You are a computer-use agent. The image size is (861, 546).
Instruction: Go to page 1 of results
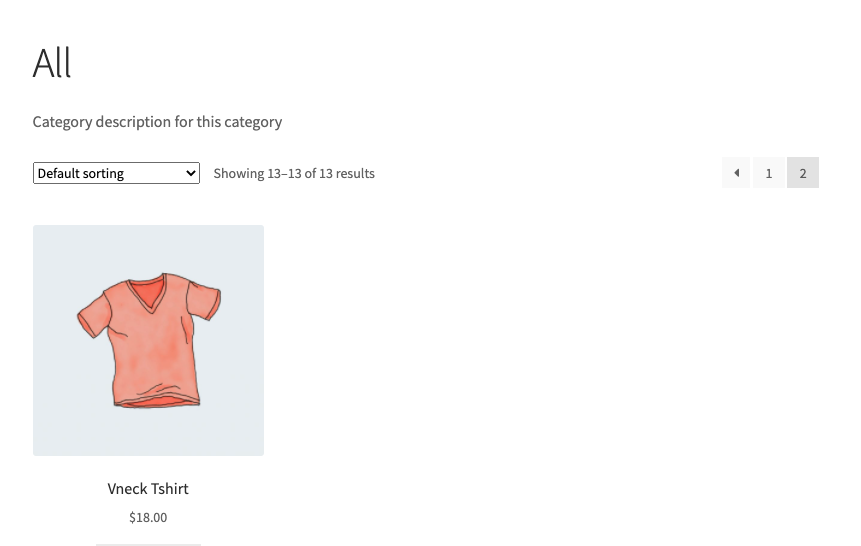click(769, 173)
